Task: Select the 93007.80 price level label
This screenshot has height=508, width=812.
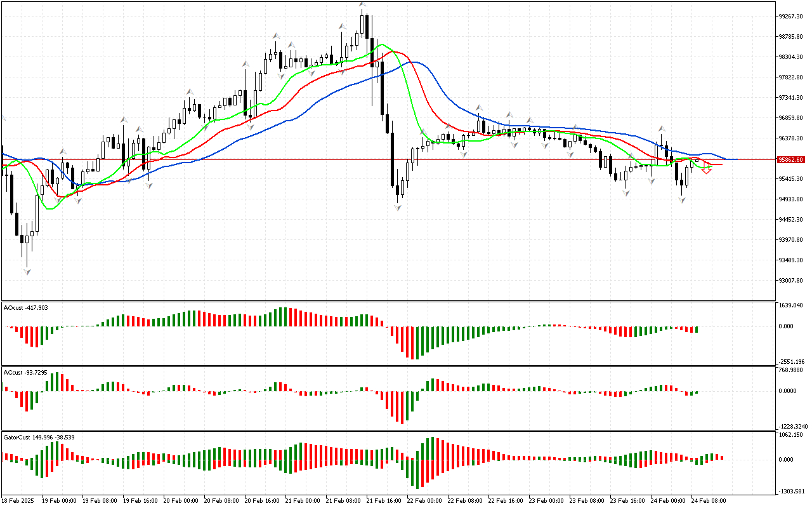Action: (x=792, y=281)
